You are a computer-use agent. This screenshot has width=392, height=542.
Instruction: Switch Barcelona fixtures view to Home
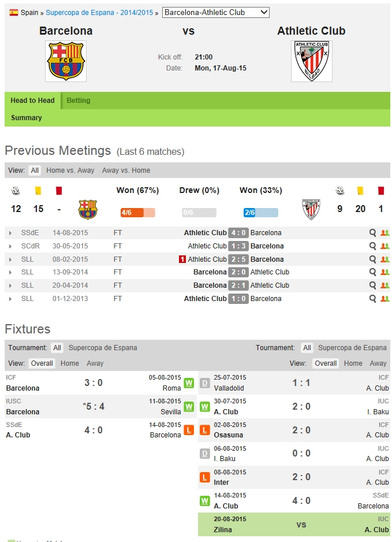point(70,363)
